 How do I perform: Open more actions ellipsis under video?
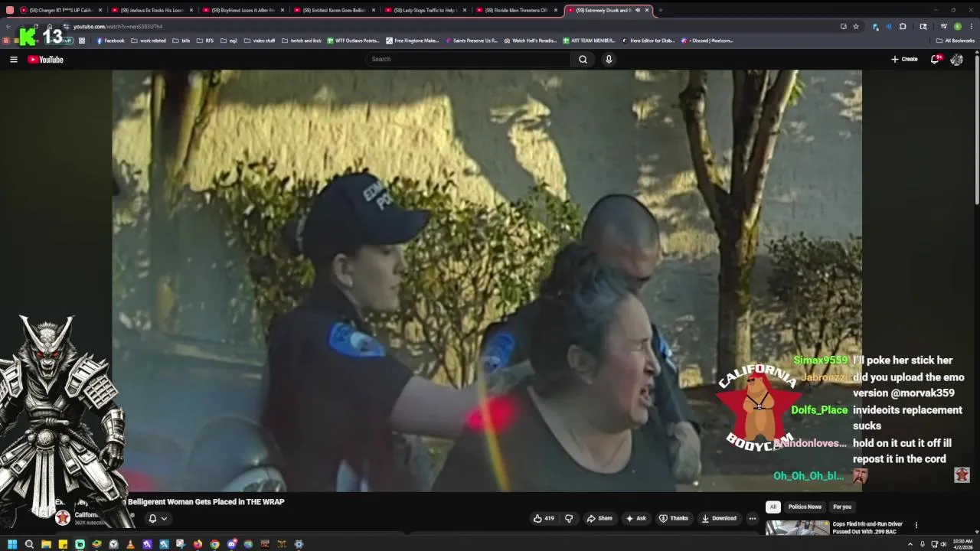tap(752, 518)
